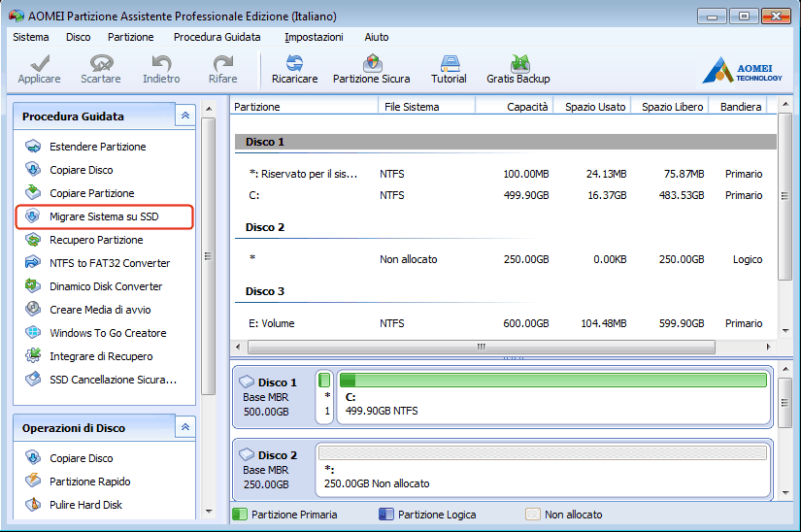
Task: Select the E: Volume partition row
Action: click(506, 323)
